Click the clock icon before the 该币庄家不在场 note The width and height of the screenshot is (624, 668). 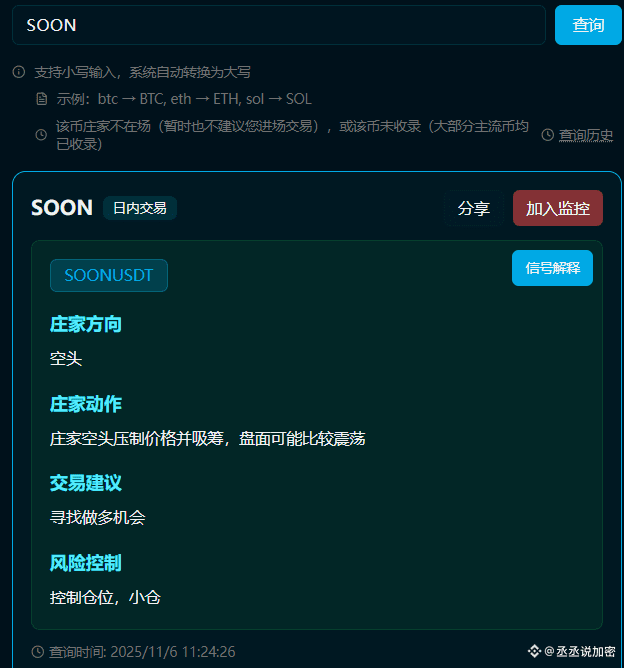(41, 135)
